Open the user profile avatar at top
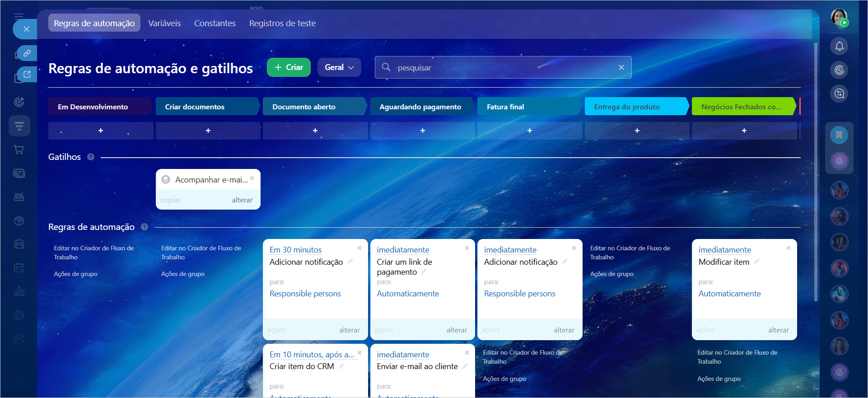868x398 pixels. pyautogui.click(x=839, y=17)
